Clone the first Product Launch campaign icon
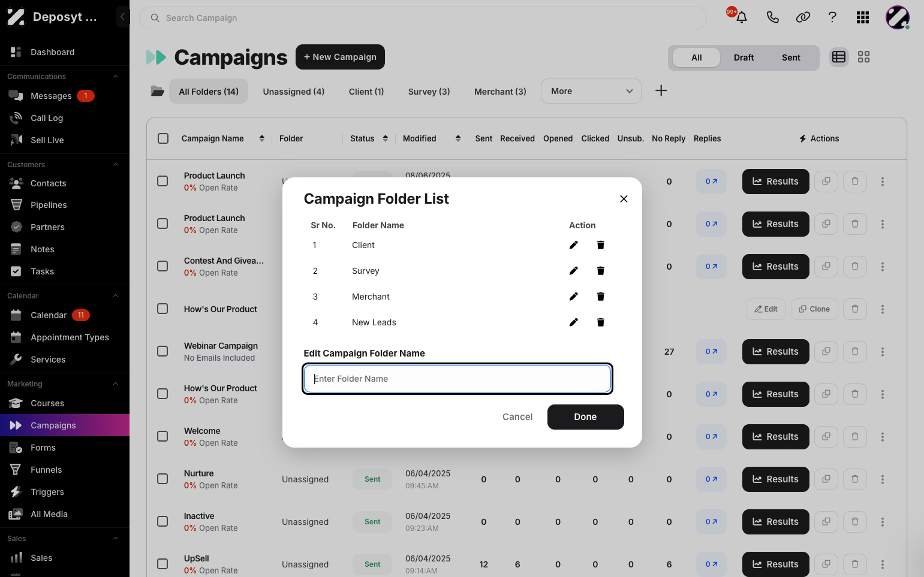This screenshot has height=577, width=924. [826, 182]
